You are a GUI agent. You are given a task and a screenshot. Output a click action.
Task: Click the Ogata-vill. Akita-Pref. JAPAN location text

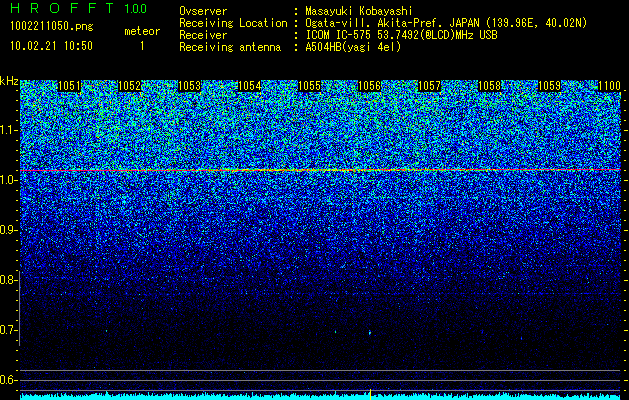[446, 23]
